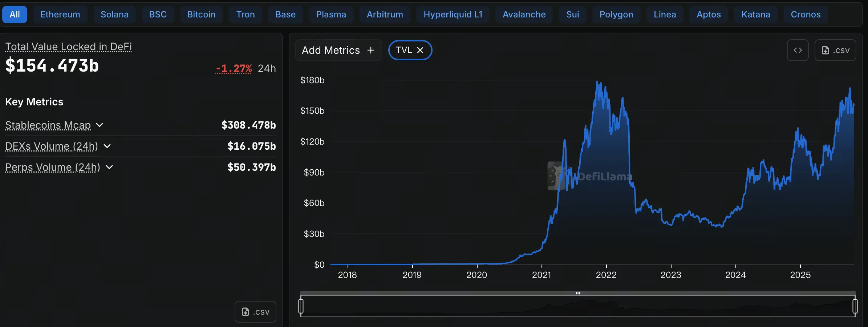Image resolution: width=868 pixels, height=327 pixels.
Task: Download the chart data as .csv
Action: tap(835, 50)
